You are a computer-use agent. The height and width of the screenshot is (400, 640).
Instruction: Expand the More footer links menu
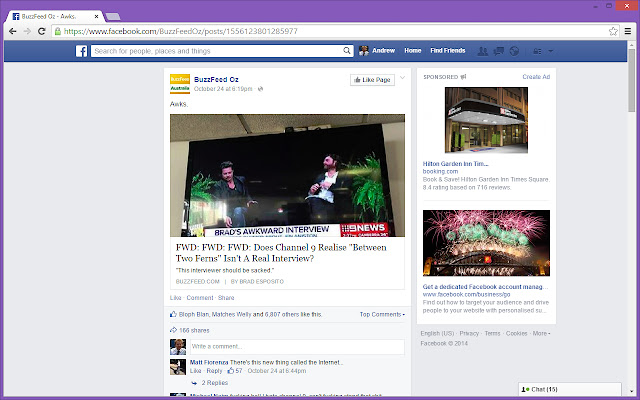pyautogui.click(x=541, y=333)
